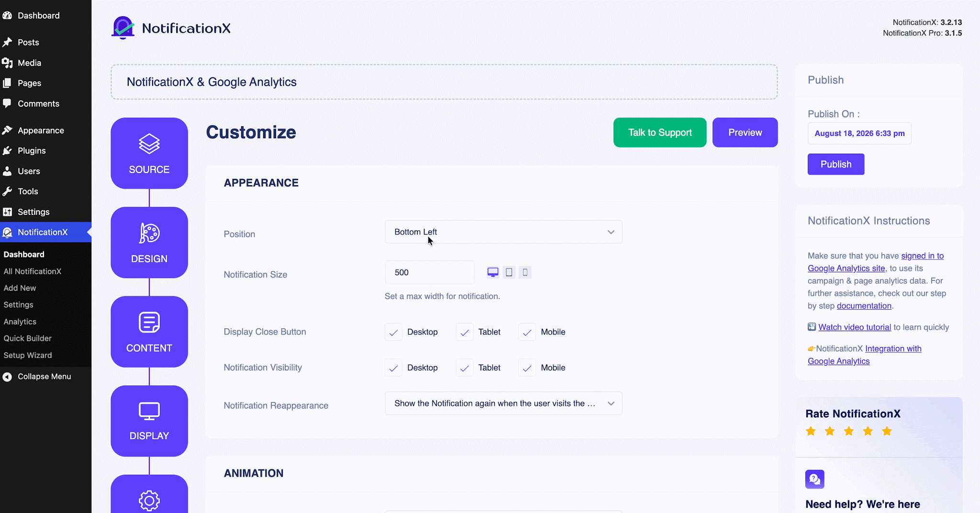Click the NotificationX logo icon
This screenshot has width=980, height=513.
123,28
